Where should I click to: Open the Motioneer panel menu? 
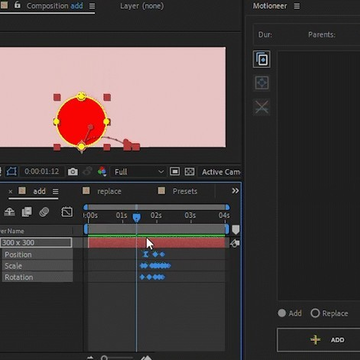pos(297,6)
